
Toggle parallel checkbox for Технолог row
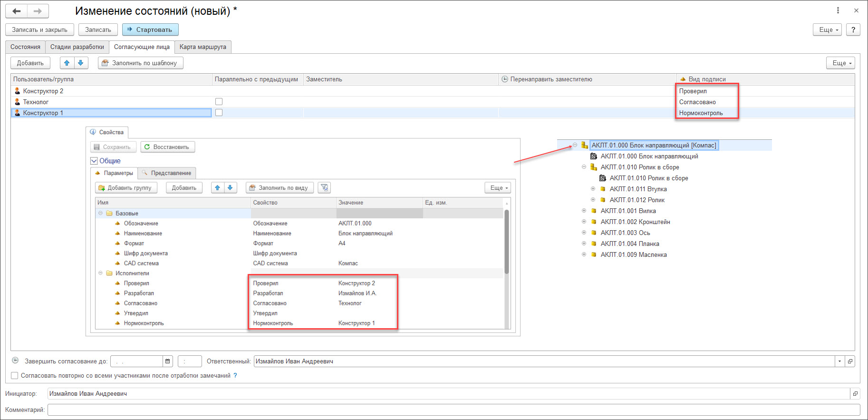point(219,102)
